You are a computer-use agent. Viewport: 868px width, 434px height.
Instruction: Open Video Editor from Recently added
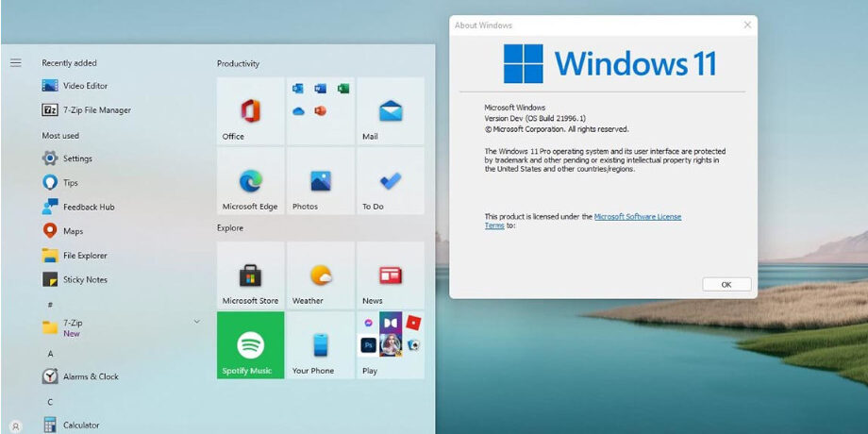click(x=75, y=86)
